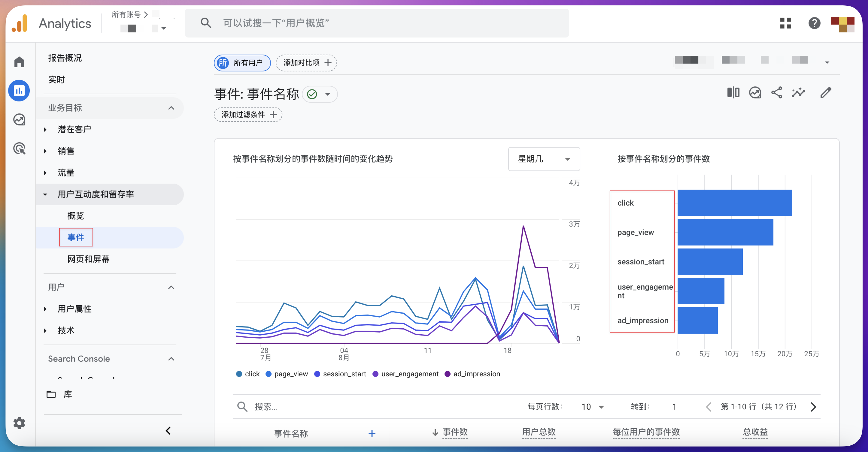Click the 所有用户 segment chip
Screen dimensions: 868x452
pos(242,63)
